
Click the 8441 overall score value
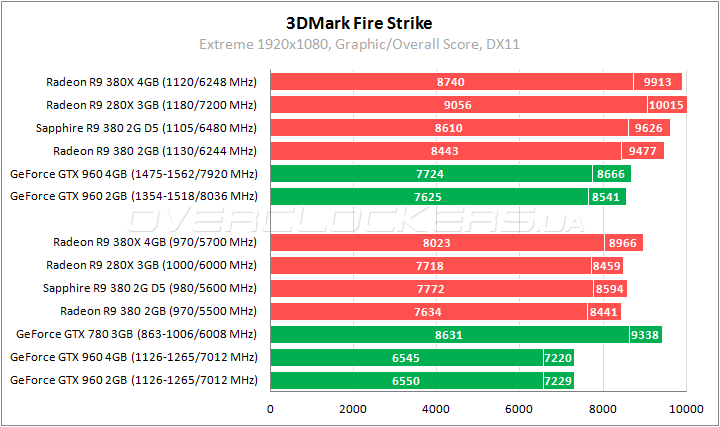pos(605,311)
